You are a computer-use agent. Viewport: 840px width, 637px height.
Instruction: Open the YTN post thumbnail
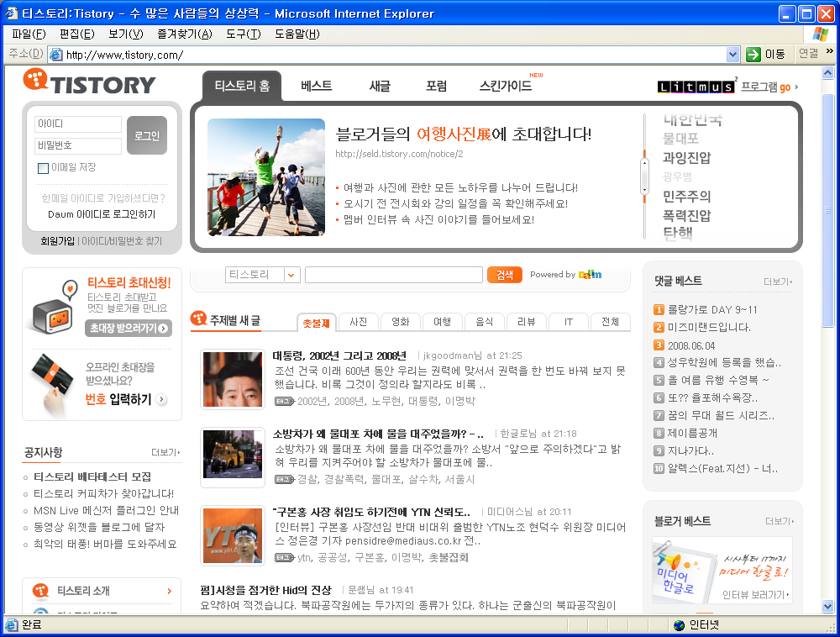pos(233,535)
